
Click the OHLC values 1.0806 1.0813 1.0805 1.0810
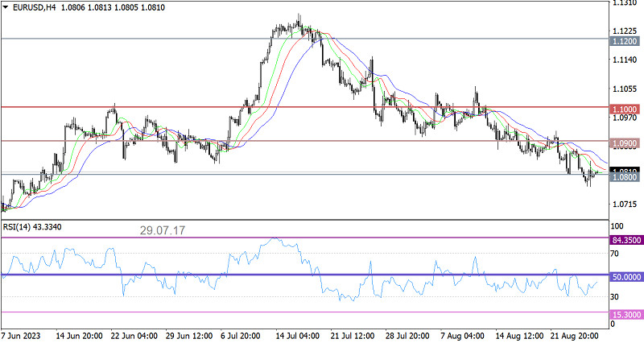113,7
